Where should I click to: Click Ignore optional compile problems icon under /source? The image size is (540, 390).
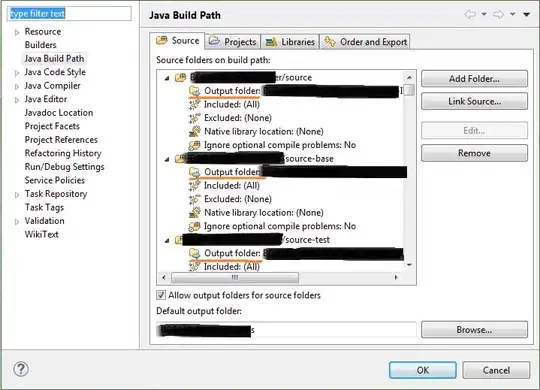(195, 145)
